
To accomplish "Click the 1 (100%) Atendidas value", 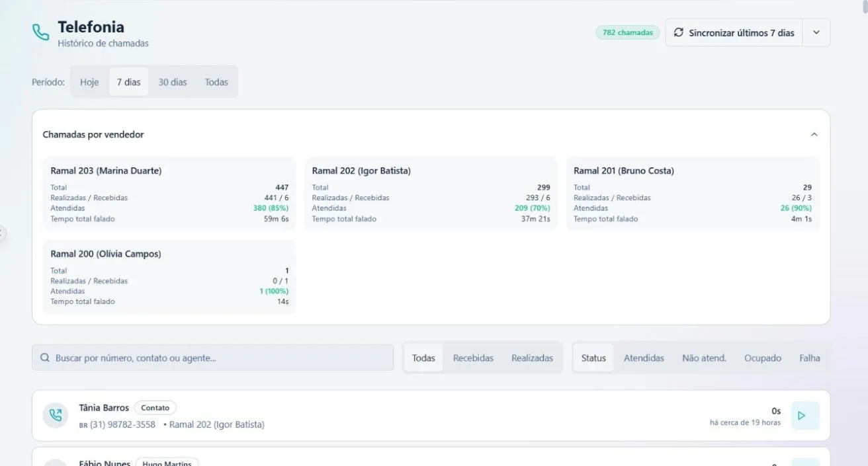I will (274, 291).
